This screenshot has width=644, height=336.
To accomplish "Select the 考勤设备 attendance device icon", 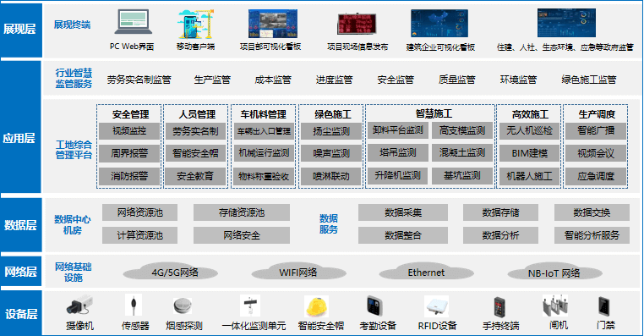I will point(374,306).
